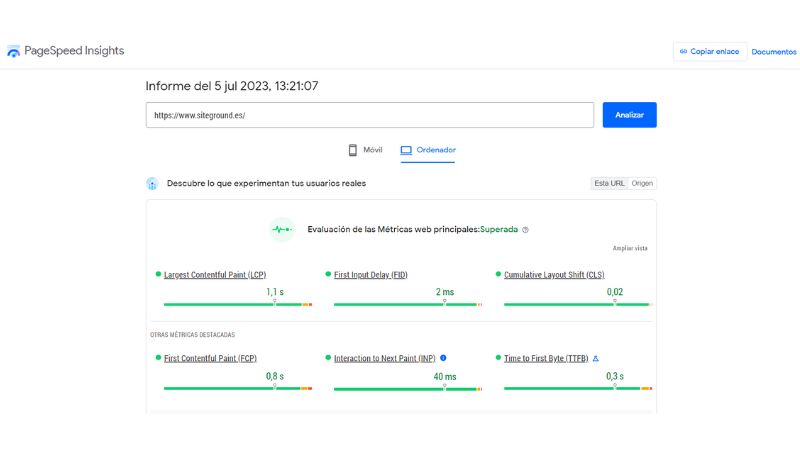The width and height of the screenshot is (800, 450).
Task: Click the OTRAS MÉTRICAS DESTACADAS label
Action: (x=192, y=335)
